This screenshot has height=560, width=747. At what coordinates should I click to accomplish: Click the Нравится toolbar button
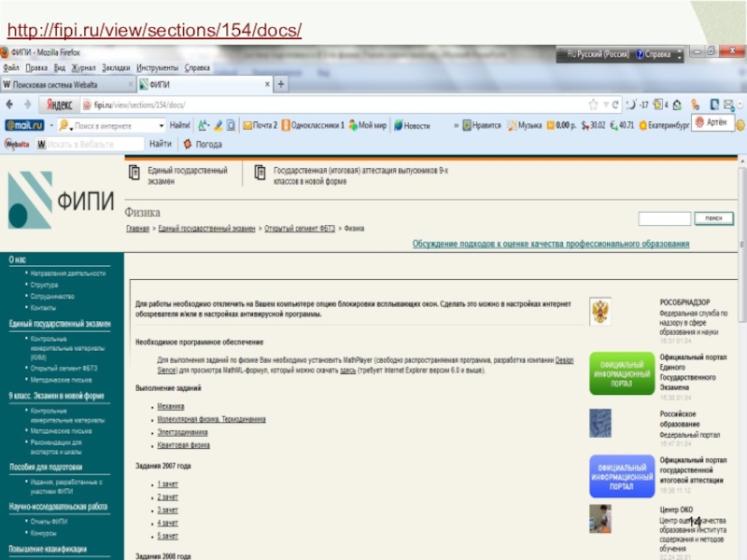tap(482, 125)
